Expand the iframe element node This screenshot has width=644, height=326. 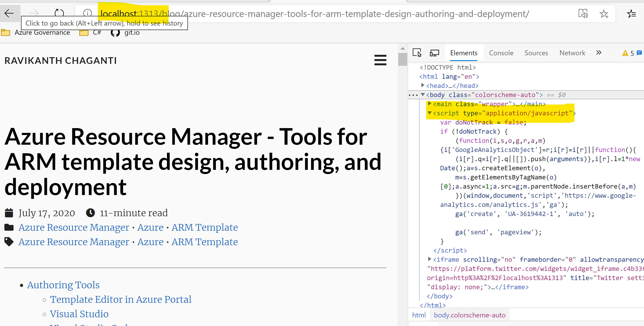pyautogui.click(x=430, y=259)
